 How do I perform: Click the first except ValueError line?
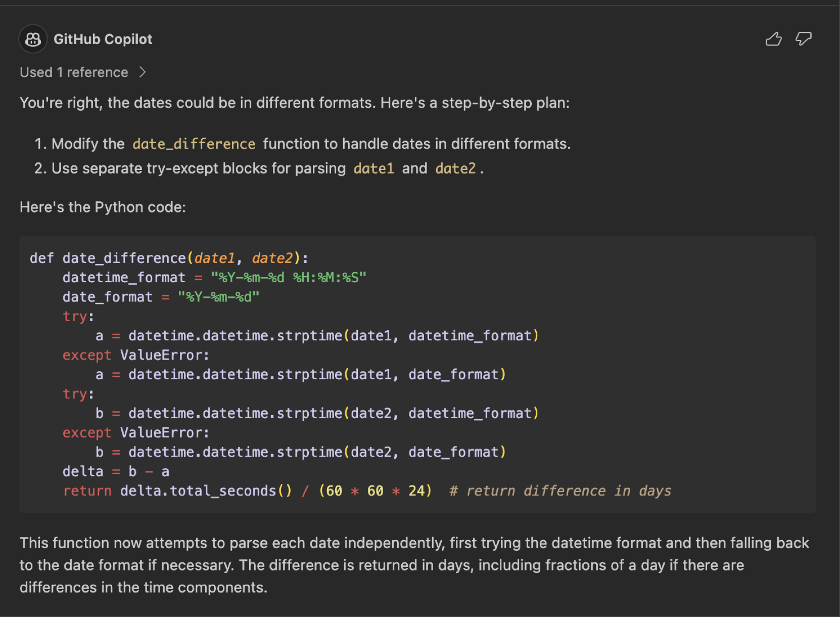pos(135,355)
